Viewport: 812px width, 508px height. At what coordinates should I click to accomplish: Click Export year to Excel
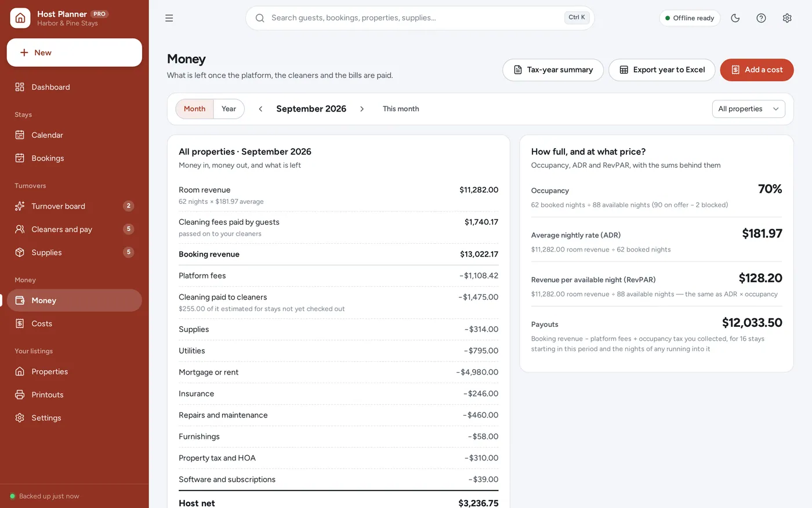662,70
